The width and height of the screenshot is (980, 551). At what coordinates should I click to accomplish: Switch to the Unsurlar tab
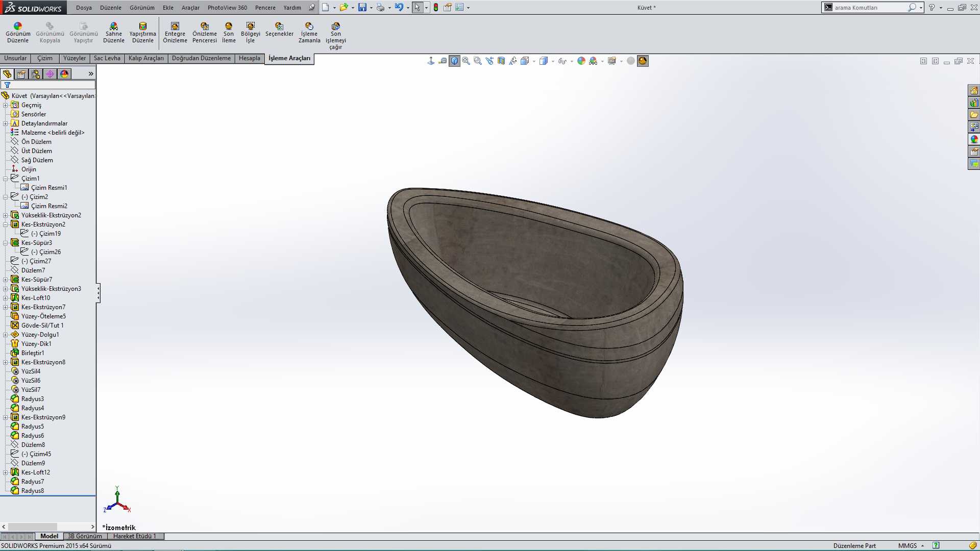point(15,58)
